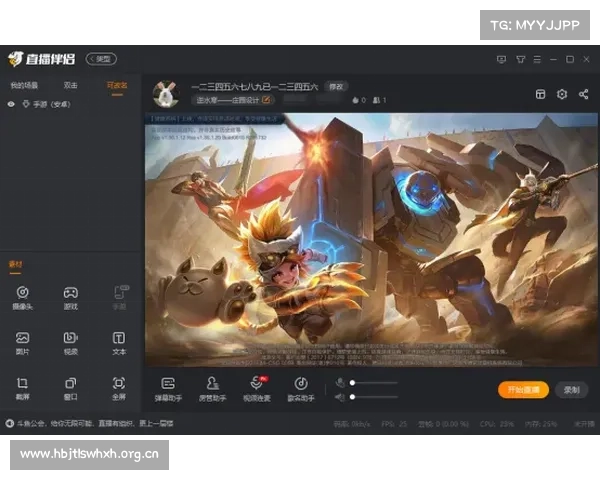This screenshot has height=480, width=600.
Task: Click the viewer count icon
Action: point(379,100)
